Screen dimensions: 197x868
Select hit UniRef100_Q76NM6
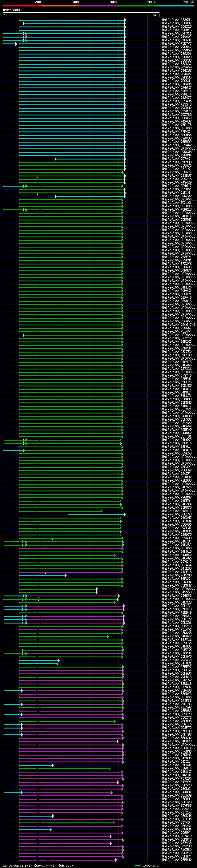(x=177, y=751)
